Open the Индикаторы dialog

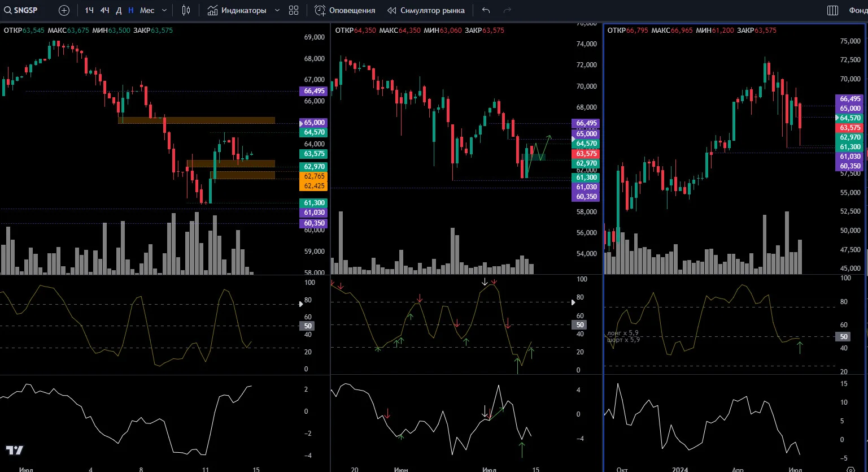click(237, 10)
